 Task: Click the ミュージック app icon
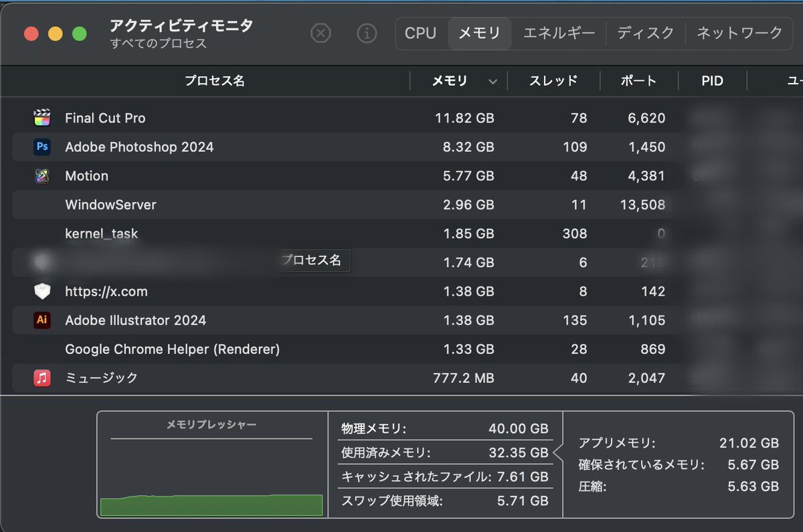[42, 377]
